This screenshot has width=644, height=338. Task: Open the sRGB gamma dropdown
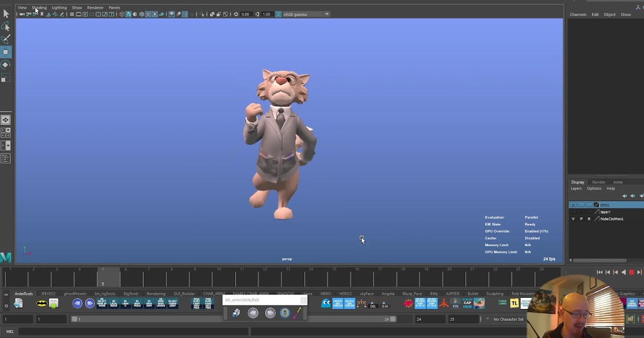click(326, 14)
